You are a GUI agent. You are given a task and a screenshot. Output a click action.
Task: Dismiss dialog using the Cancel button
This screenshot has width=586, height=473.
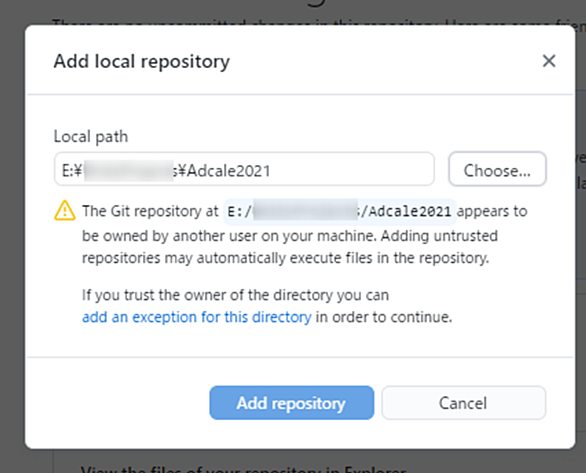click(x=463, y=403)
